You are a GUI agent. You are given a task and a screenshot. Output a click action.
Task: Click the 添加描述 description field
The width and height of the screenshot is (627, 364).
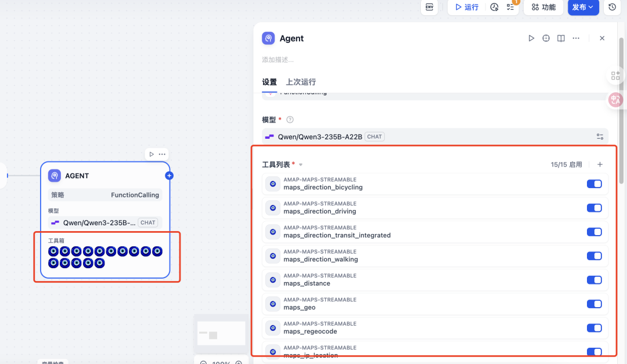(278, 60)
